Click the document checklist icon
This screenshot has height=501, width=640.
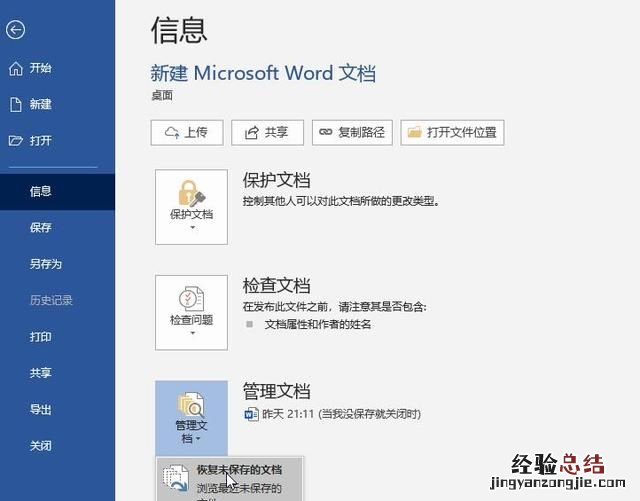[191, 299]
